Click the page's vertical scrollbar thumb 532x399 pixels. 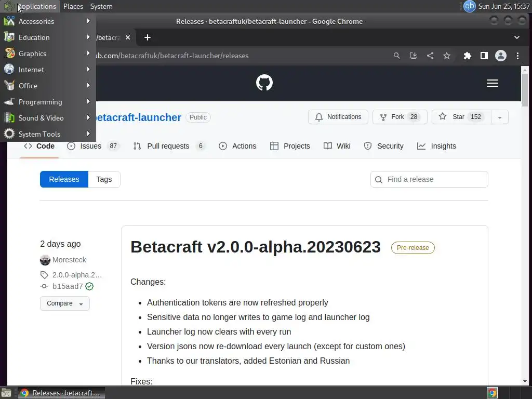point(525,90)
